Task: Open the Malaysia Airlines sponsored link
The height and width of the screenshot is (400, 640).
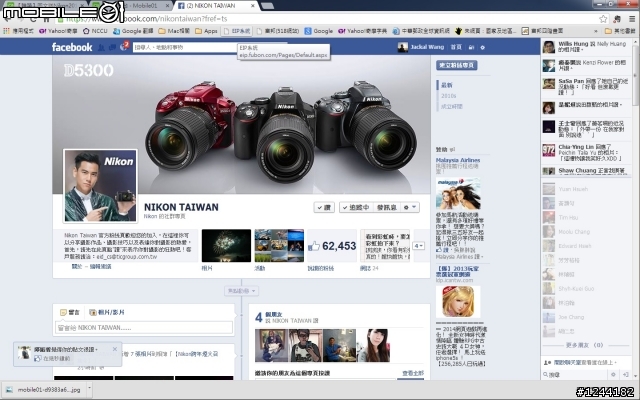Action: (458, 160)
